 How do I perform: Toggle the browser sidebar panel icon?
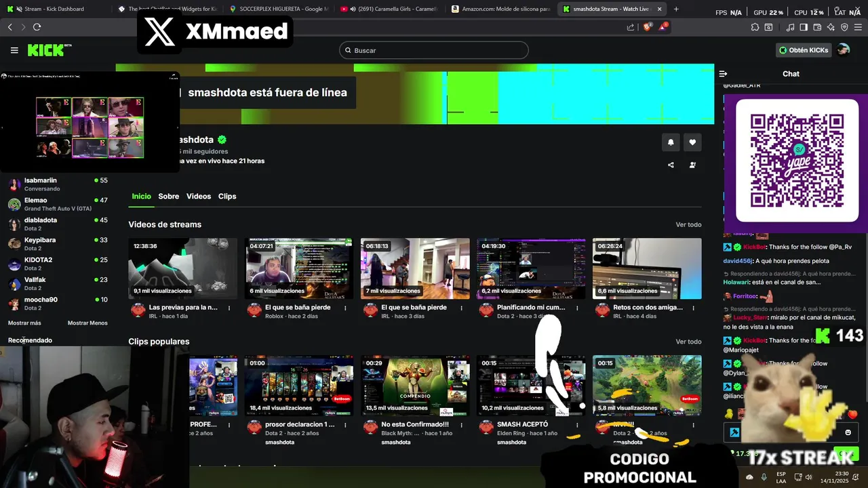[x=804, y=27]
